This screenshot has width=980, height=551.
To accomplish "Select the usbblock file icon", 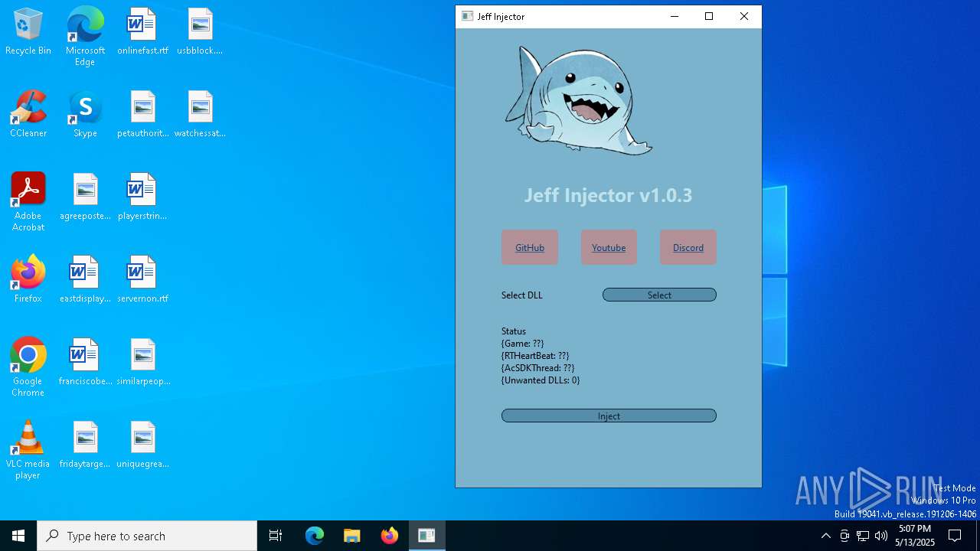I will click(200, 31).
